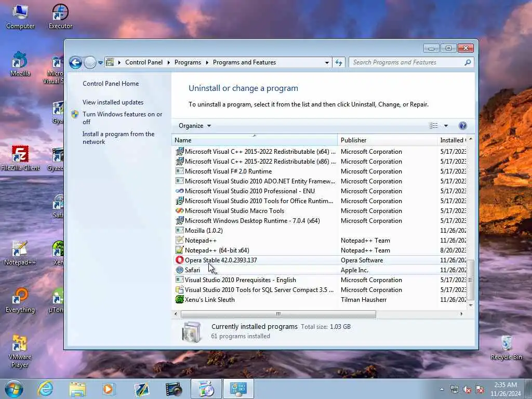The height and width of the screenshot is (399, 532).
Task: Expand the address bar history dropdown
Action: tap(327, 63)
